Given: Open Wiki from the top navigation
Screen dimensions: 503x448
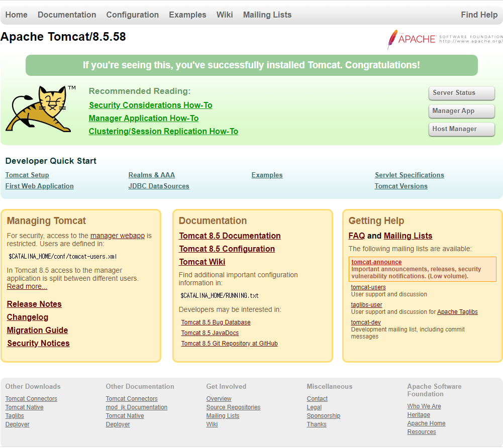Looking at the screenshot, I should 225,15.
